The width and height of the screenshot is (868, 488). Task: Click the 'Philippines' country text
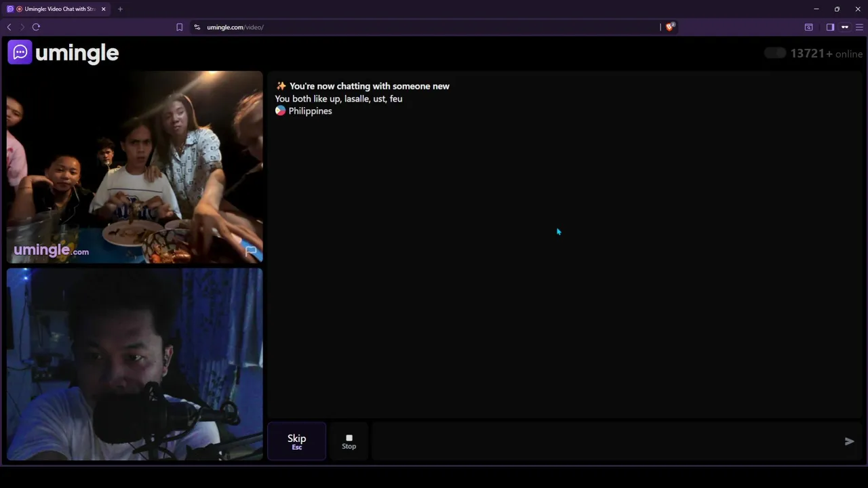pos(310,111)
